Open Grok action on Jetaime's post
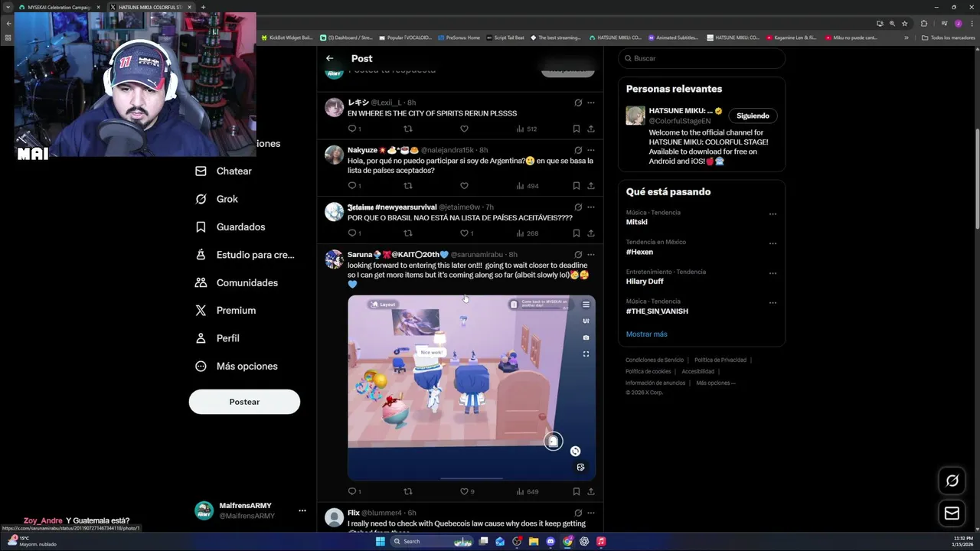The image size is (980, 551). [578, 207]
